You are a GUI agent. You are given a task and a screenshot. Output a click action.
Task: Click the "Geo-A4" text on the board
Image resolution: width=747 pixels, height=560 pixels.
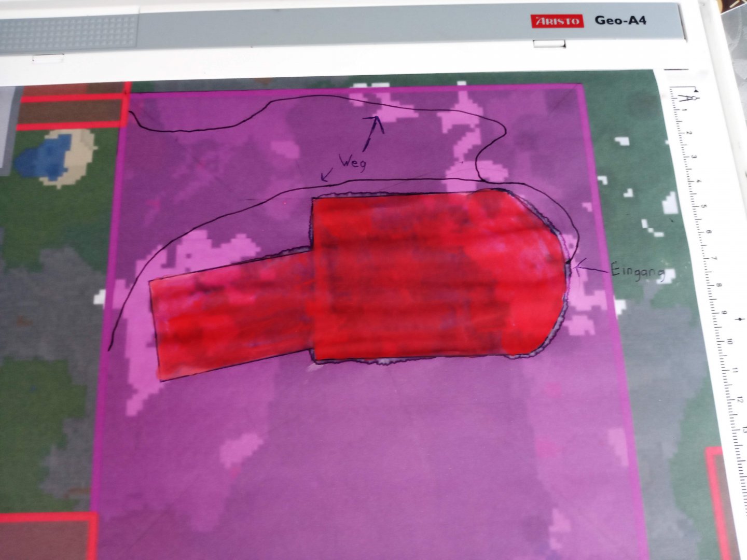point(620,21)
